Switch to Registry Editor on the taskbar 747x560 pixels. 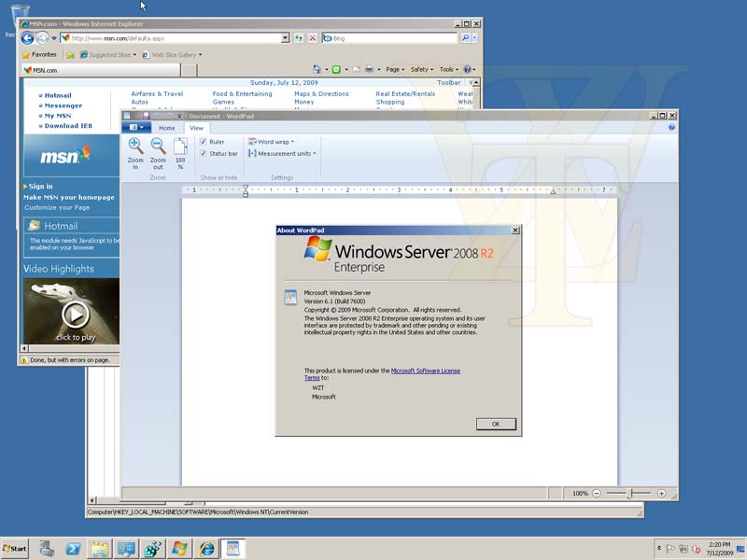click(153, 549)
